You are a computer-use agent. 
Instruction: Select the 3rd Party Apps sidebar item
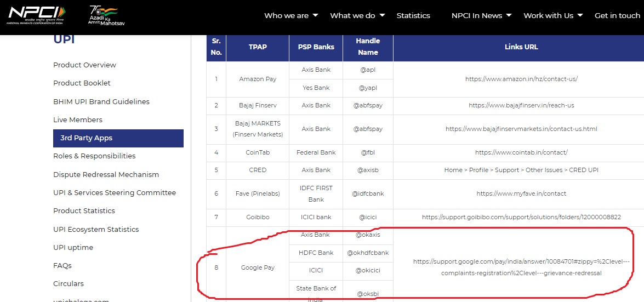118,138
